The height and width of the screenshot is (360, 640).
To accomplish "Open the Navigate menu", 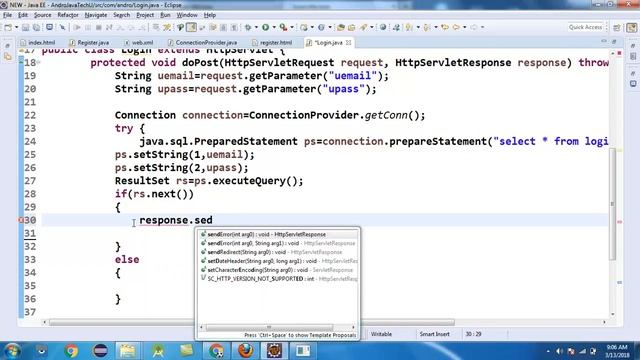I will click(96, 15).
